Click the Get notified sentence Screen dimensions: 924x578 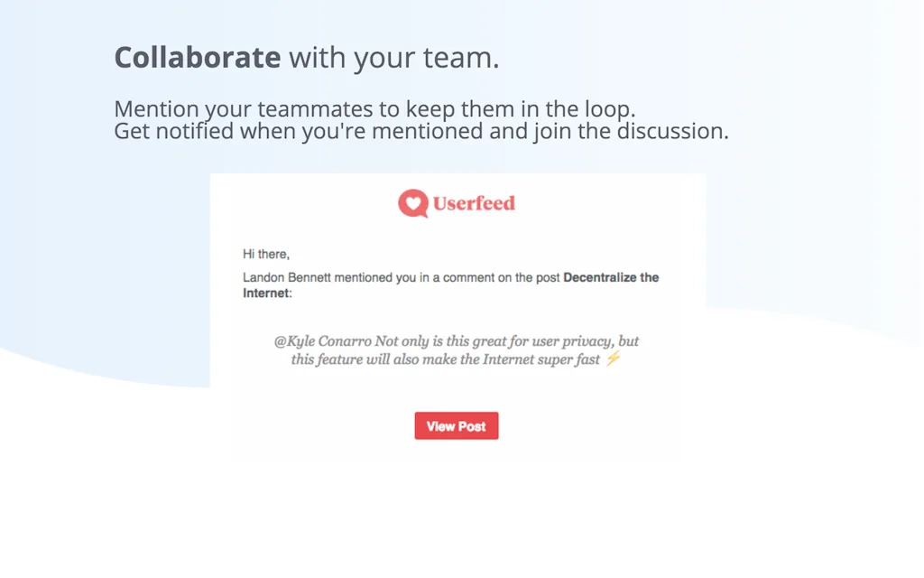pos(420,131)
